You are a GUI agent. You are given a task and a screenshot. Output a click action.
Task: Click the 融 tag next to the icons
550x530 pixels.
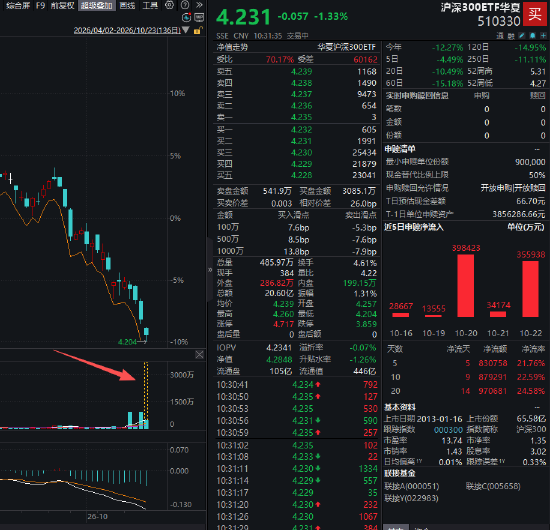(511, 35)
